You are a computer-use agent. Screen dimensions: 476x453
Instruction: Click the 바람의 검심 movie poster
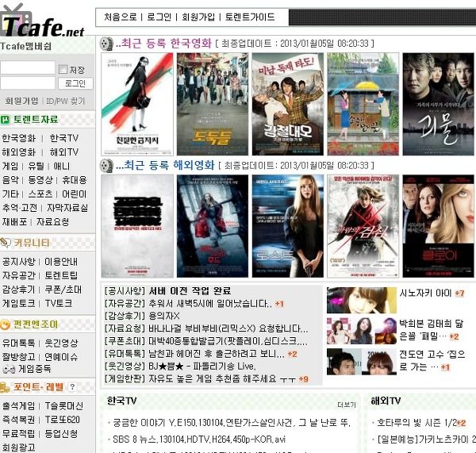pos(363,226)
